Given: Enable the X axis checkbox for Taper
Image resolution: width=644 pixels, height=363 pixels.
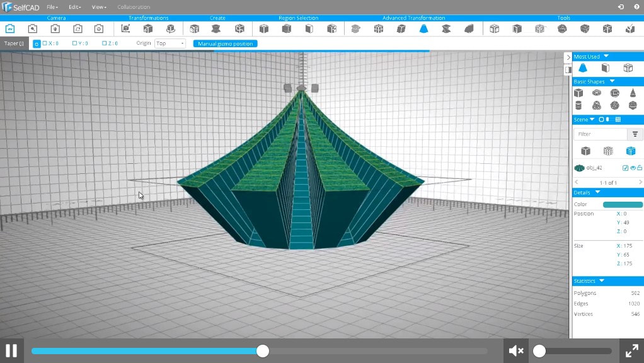Looking at the screenshot, I should [44, 43].
